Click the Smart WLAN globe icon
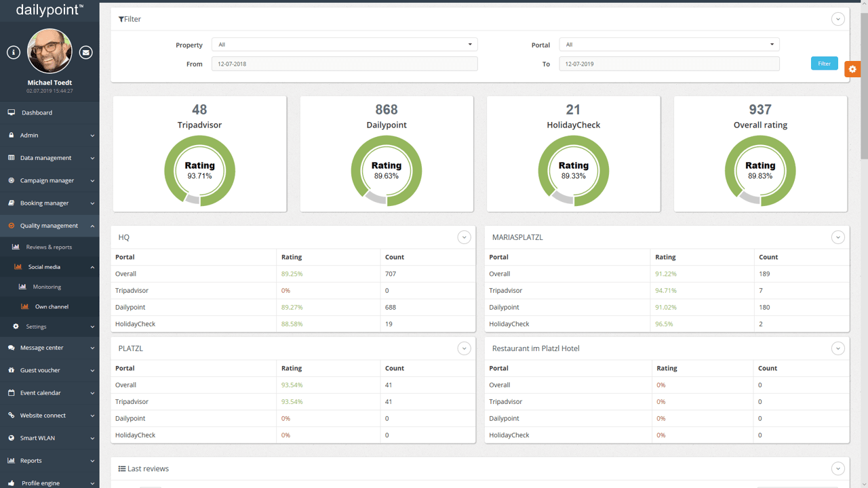Viewport: 868px width, 488px height. coord(9,437)
